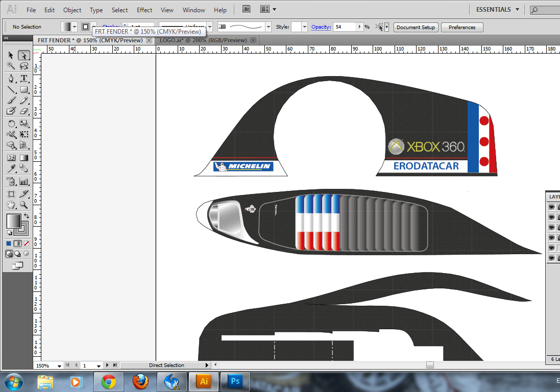Click the Preferences button
The image size is (560, 392).
pos(462,28)
